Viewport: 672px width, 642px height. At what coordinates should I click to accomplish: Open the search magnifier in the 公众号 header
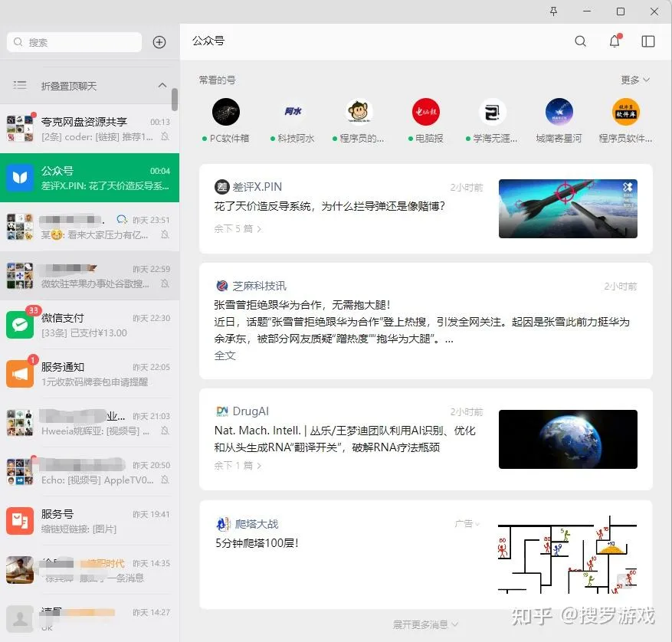(580, 41)
